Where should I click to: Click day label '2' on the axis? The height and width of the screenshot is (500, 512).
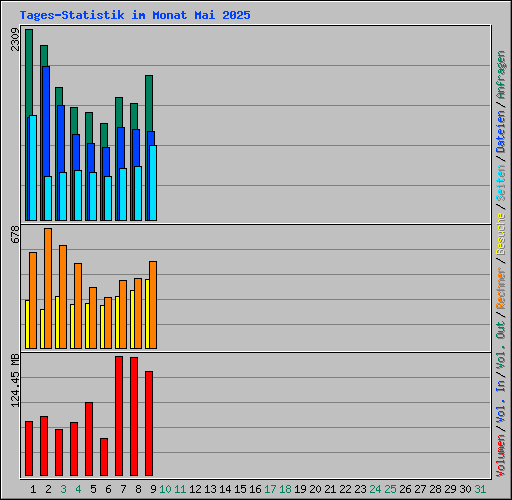tap(48, 489)
